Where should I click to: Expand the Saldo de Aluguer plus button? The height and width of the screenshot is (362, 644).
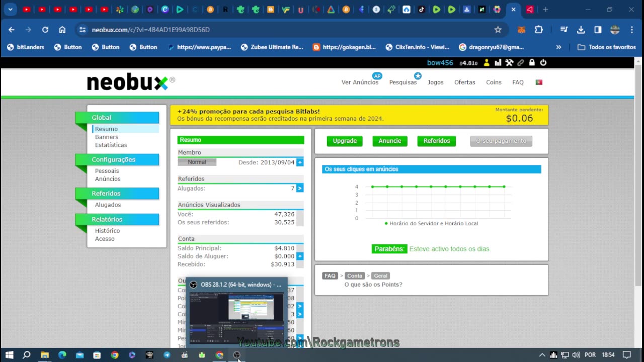(x=300, y=256)
